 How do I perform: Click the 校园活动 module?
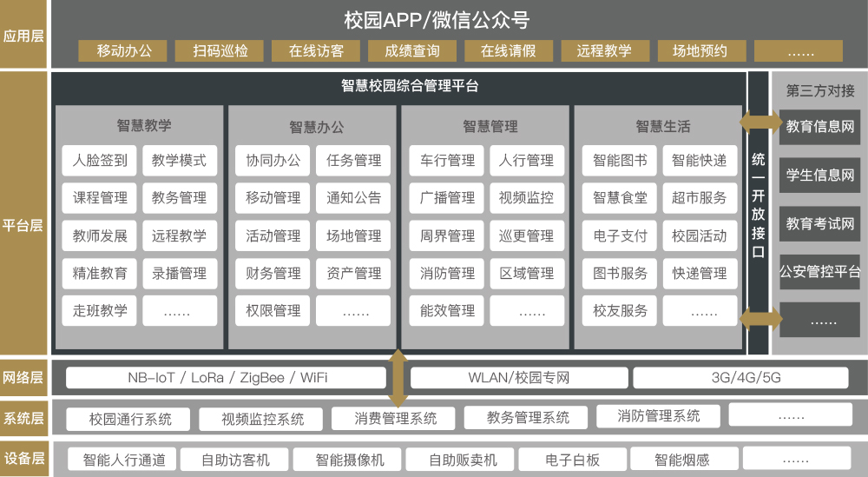point(700,235)
